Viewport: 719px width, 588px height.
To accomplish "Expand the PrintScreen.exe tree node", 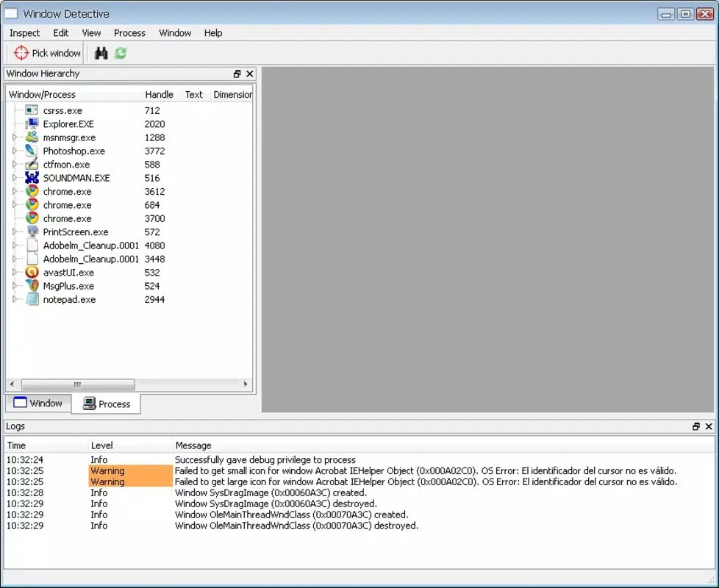I will (14, 232).
